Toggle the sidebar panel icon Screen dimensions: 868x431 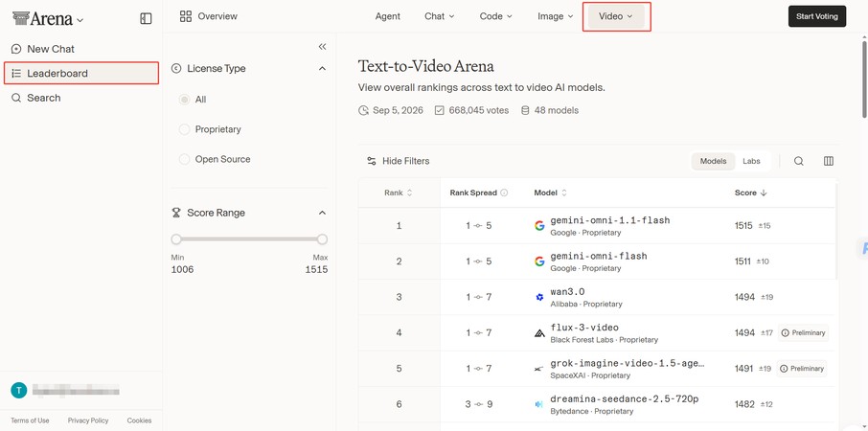[x=146, y=19]
